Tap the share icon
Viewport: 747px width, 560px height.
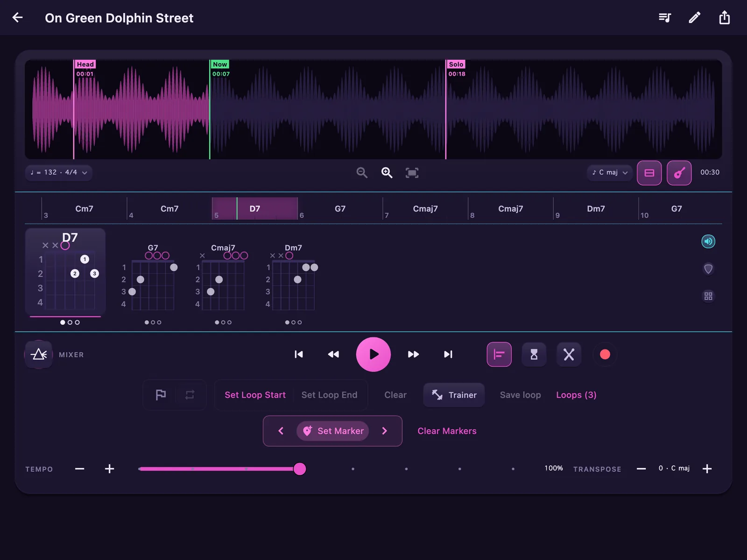pyautogui.click(x=725, y=18)
